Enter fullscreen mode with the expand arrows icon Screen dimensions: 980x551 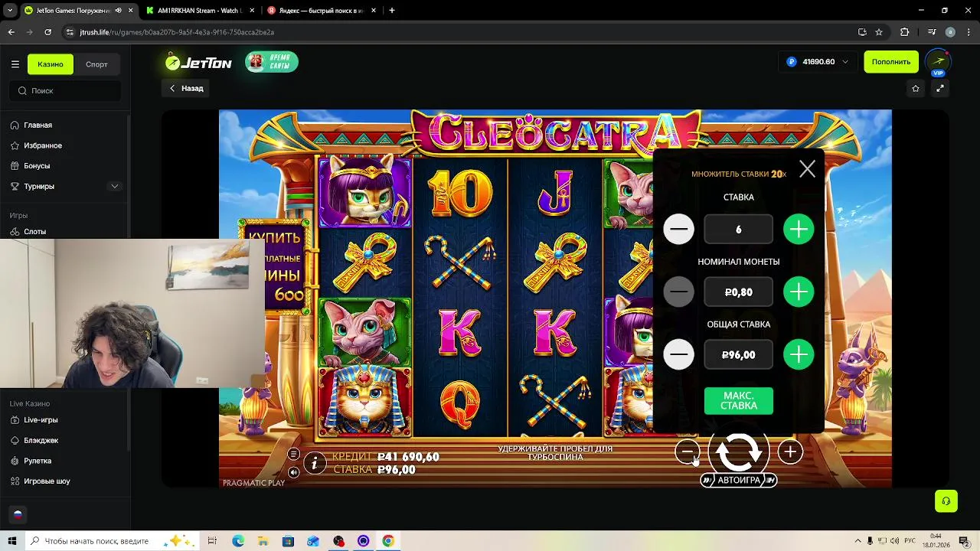[x=940, y=89]
